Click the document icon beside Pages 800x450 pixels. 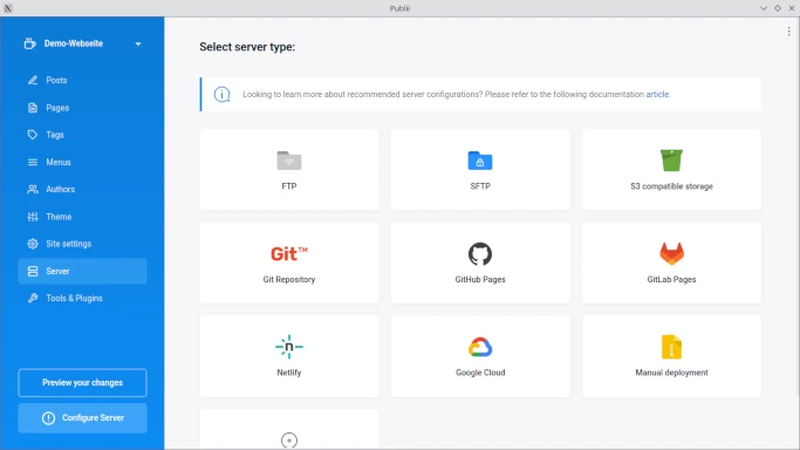coord(33,108)
